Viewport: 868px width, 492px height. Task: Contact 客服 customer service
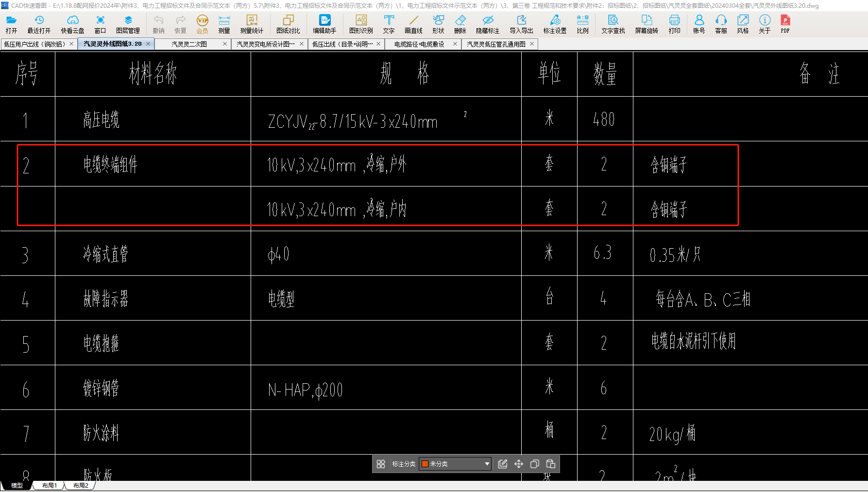pos(721,24)
